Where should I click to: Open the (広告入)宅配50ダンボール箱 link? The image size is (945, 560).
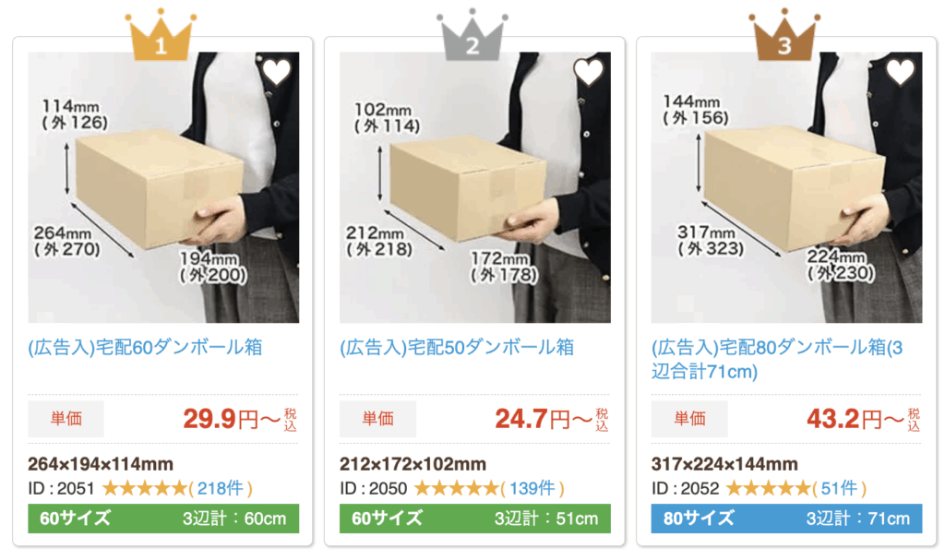457,347
